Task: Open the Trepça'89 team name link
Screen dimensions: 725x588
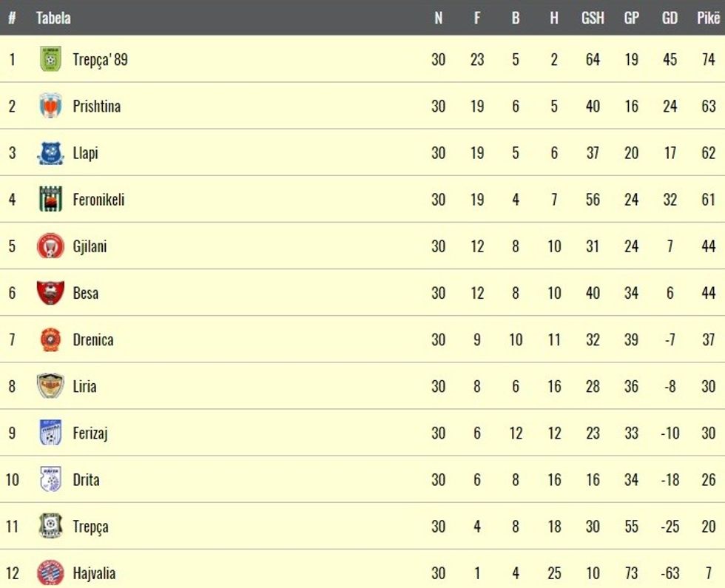Action: (100, 59)
